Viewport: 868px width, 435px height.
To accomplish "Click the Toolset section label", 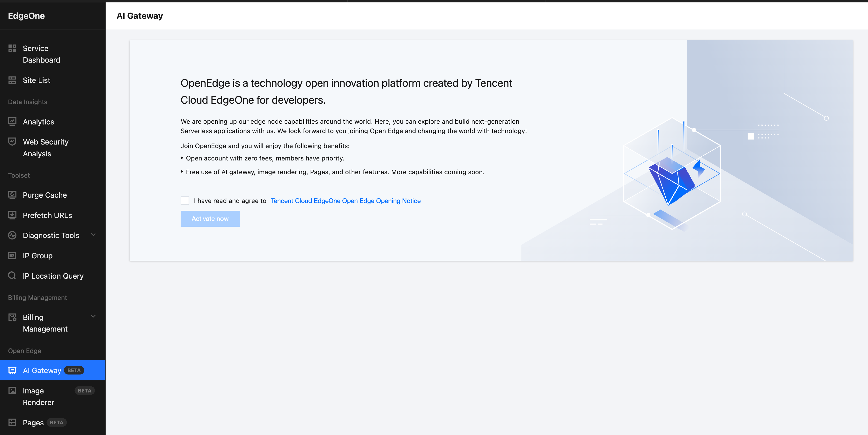I will coord(19,175).
